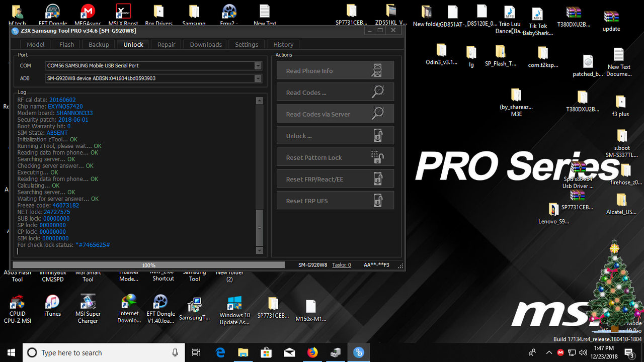The image size is (644, 362).
Task: Open File Explorer from taskbar
Action: pyautogui.click(x=244, y=352)
